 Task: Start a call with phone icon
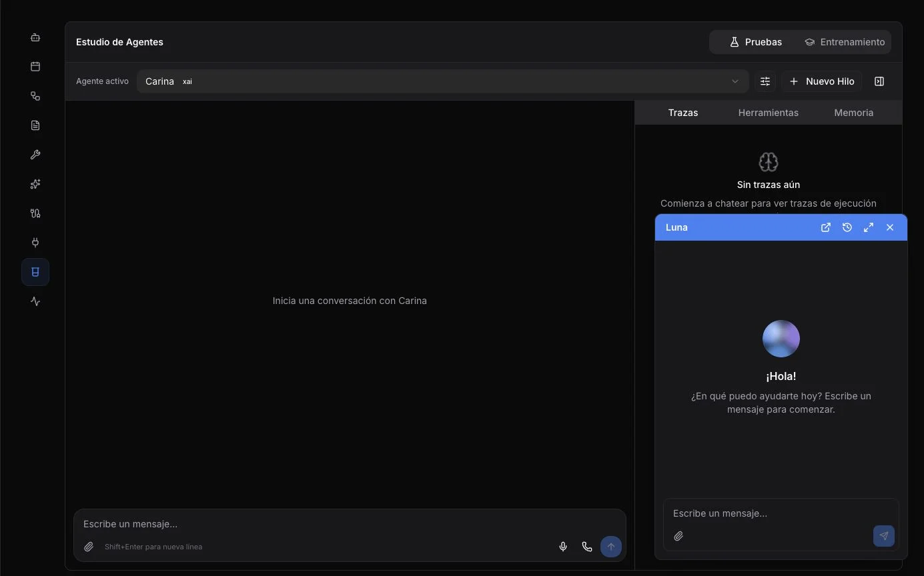point(587,547)
